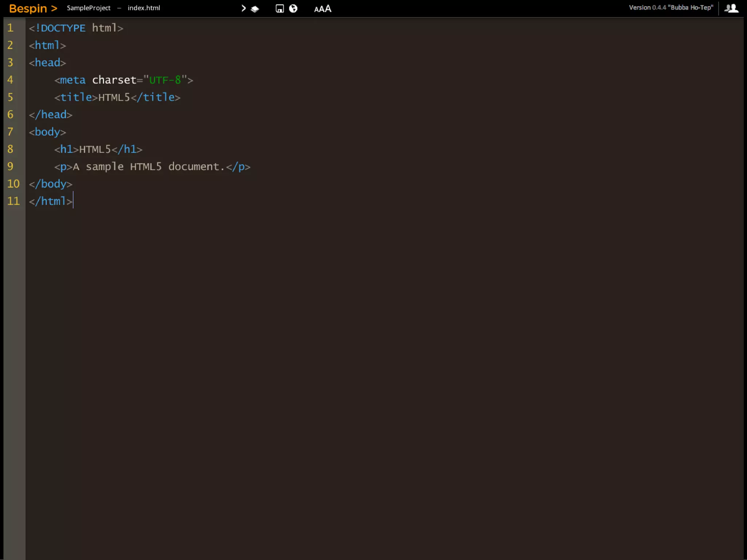This screenshot has height=560, width=747.
Task: Select the smallest font size A
Action: [x=316, y=10]
